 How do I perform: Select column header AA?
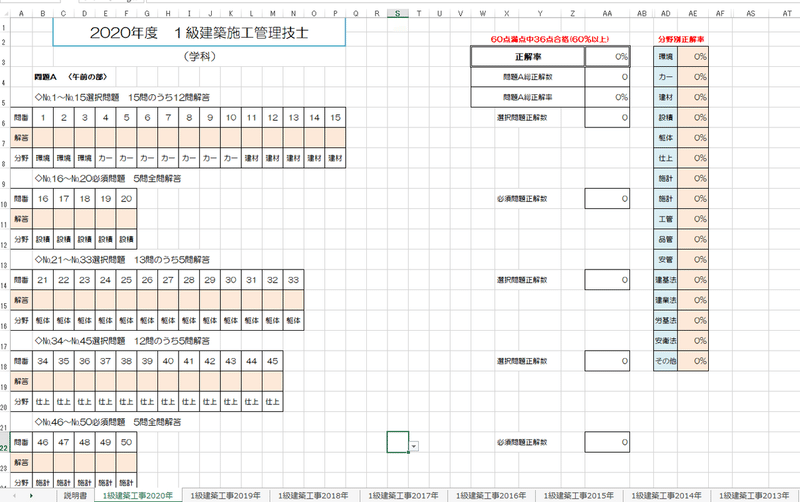click(x=607, y=13)
